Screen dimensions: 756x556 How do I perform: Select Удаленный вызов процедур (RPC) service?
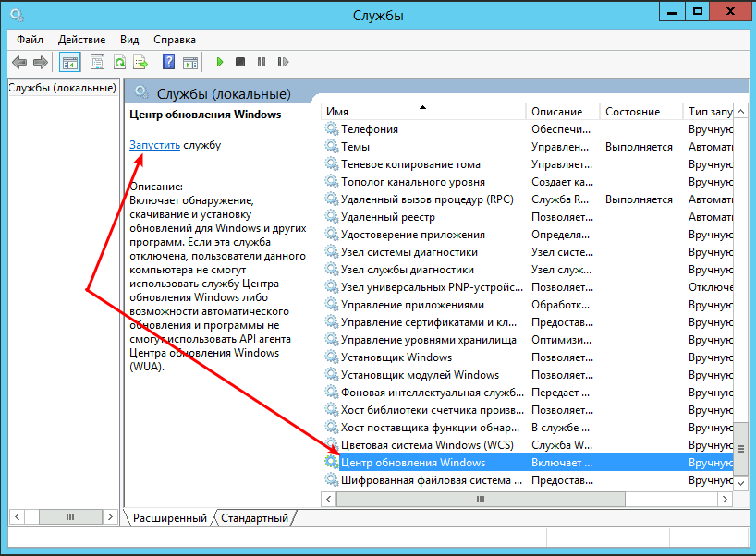(528, 199)
